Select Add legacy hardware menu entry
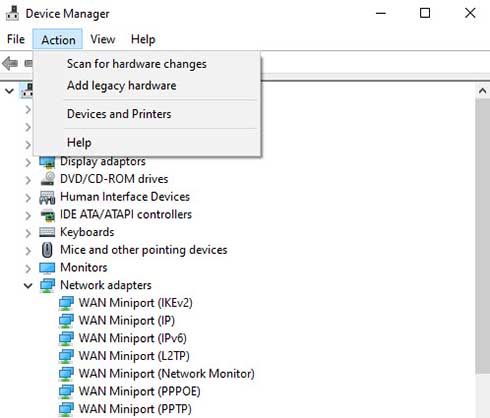The height and width of the screenshot is (418, 490). pos(122,86)
